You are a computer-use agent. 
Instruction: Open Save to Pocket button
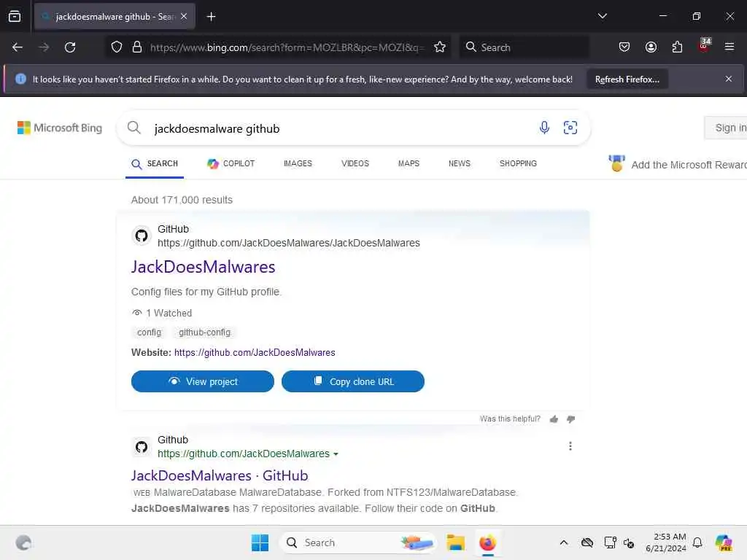[x=624, y=47]
